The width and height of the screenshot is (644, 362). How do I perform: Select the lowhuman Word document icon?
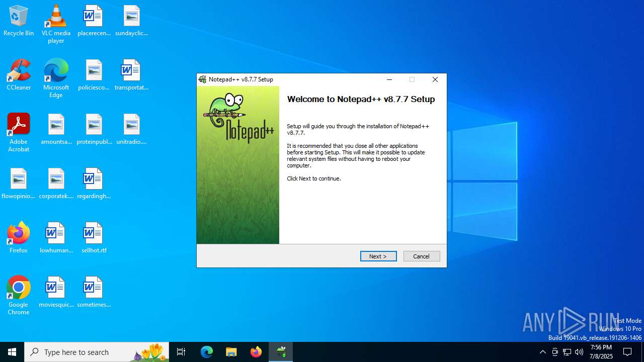(x=56, y=238)
